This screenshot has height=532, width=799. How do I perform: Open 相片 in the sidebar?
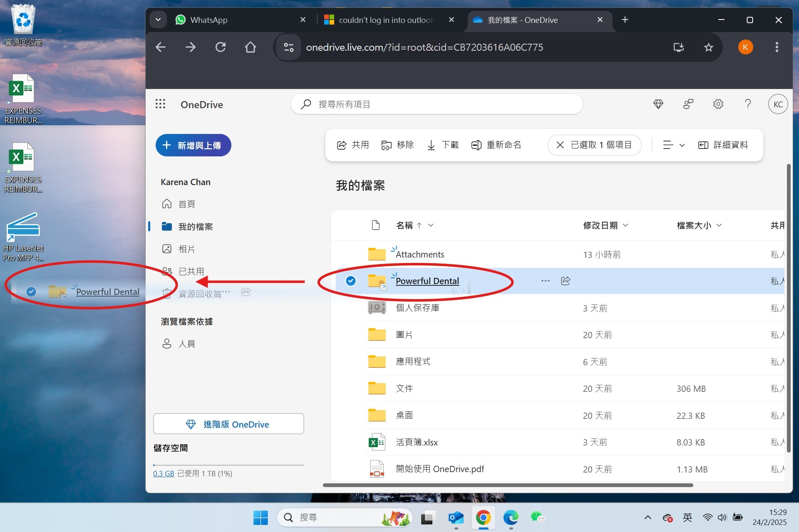(x=186, y=249)
